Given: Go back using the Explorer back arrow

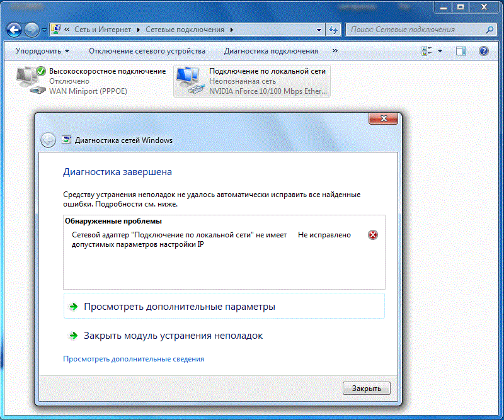Looking at the screenshot, I should coord(14,30).
